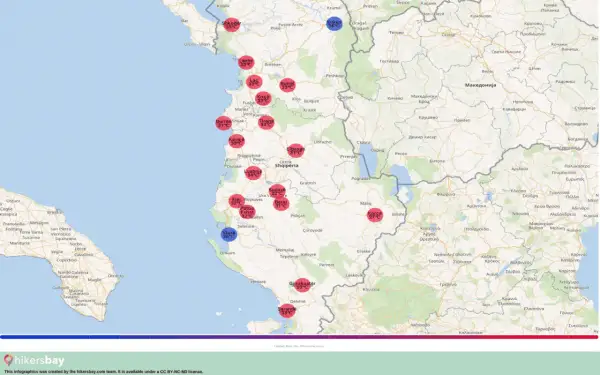Open the Elbasan weather marker
600x375 pixels.
[x=295, y=150]
